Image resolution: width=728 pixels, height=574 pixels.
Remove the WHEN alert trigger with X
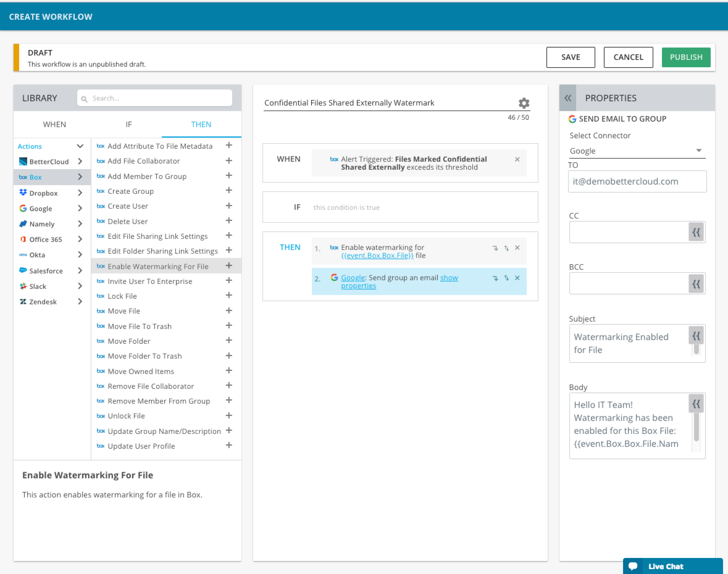(x=517, y=159)
